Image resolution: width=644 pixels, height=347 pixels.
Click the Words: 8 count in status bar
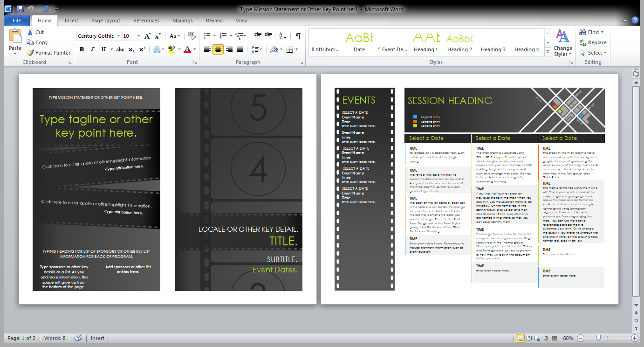point(55,338)
